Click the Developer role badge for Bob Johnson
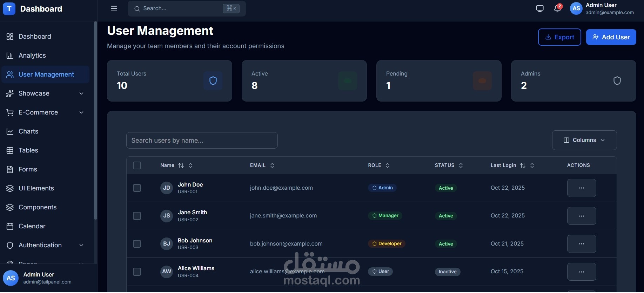The image size is (644, 293). [x=387, y=244]
